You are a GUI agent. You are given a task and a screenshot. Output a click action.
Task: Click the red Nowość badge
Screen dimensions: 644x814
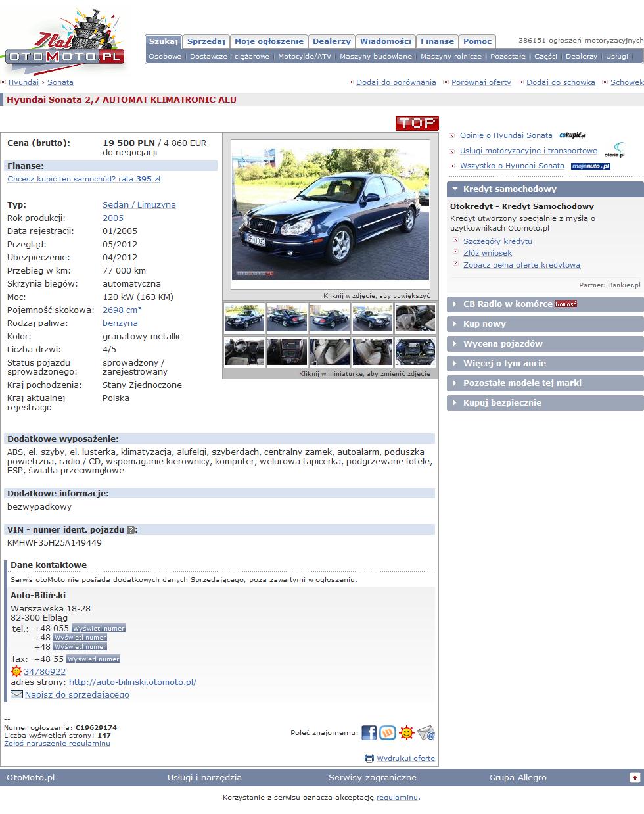pos(566,304)
